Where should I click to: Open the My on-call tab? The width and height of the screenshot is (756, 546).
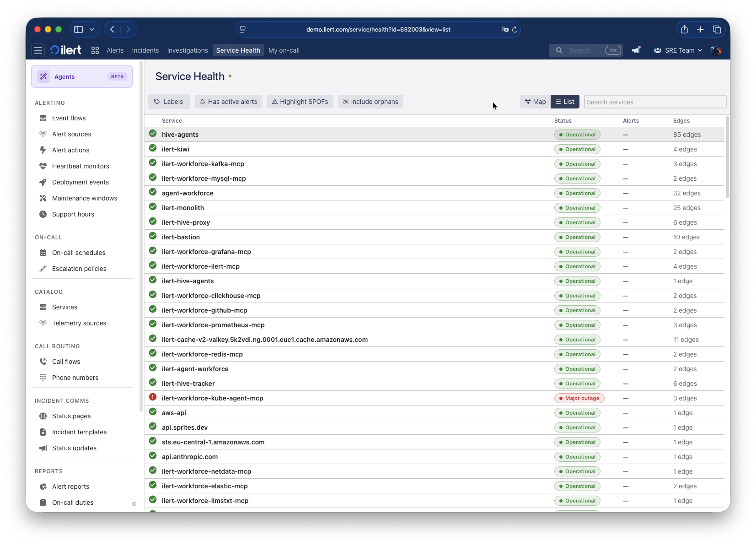(x=284, y=50)
